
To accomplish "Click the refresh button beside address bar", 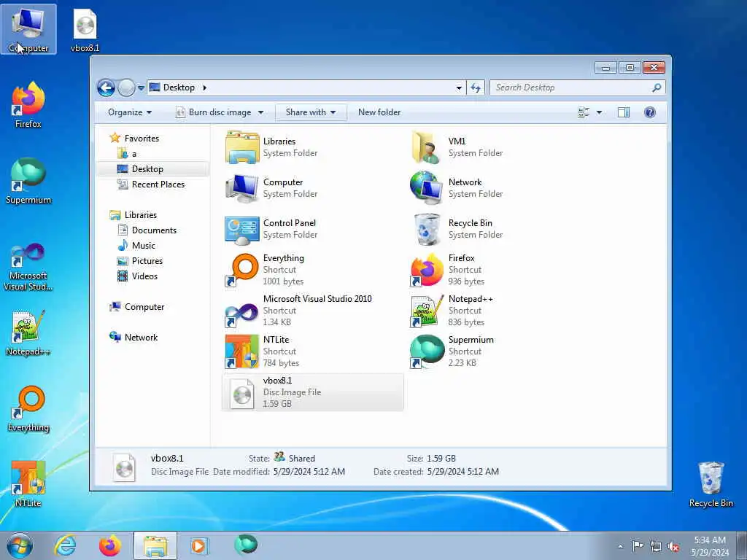I will point(476,87).
